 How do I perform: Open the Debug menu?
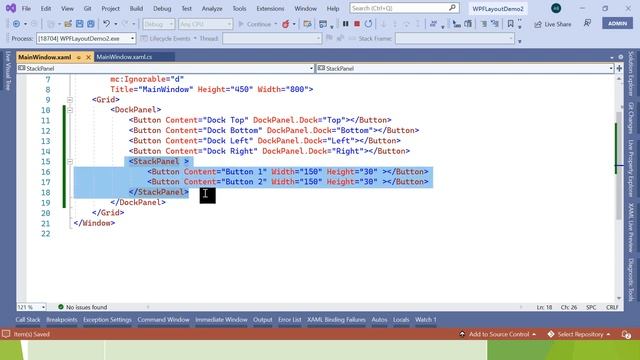[x=162, y=8]
